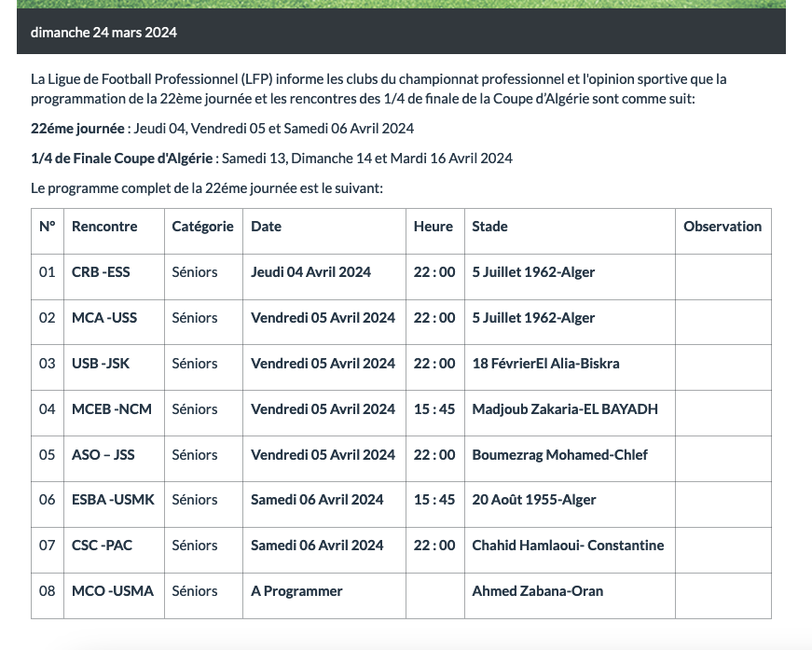
Task: Select the MCA -USS match cell
Action: pos(104,318)
